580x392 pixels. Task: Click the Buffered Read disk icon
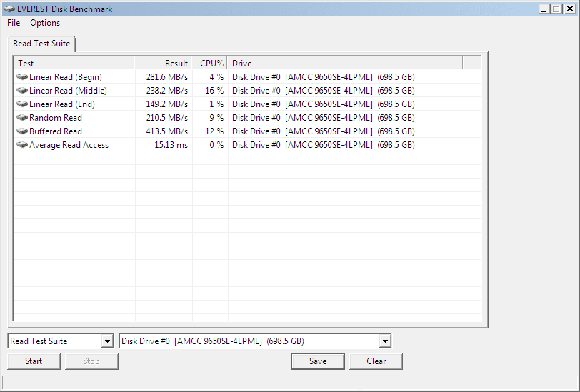tap(22, 131)
